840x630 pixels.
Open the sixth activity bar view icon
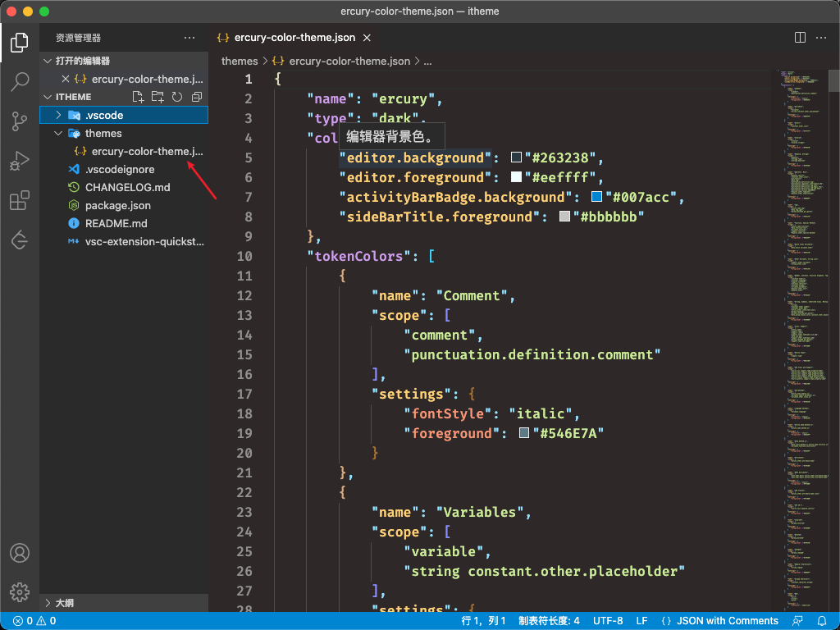pyautogui.click(x=20, y=240)
